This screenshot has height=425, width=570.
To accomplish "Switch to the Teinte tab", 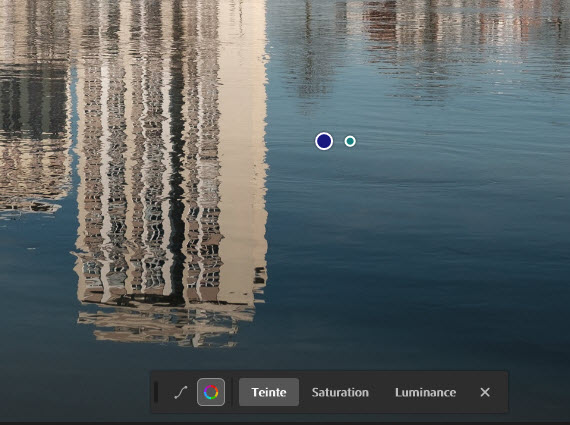I will pos(269,392).
